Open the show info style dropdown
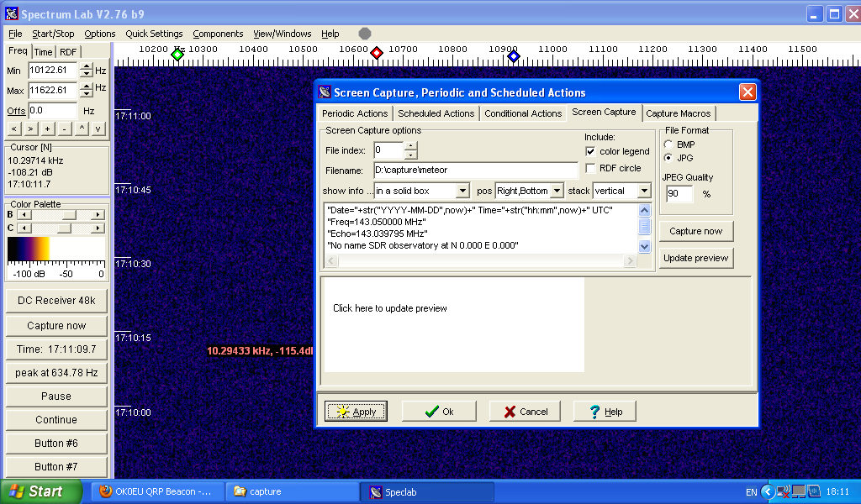This screenshot has width=861, height=504. click(462, 192)
